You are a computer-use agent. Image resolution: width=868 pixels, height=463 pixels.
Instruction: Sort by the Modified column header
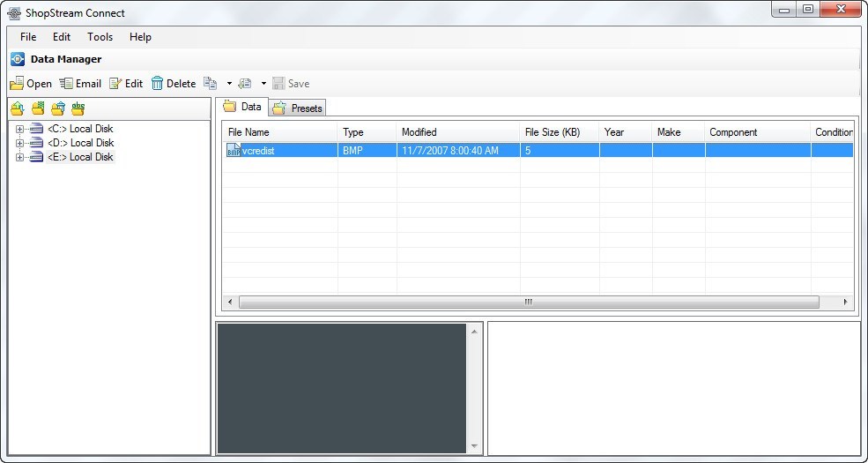[457, 132]
